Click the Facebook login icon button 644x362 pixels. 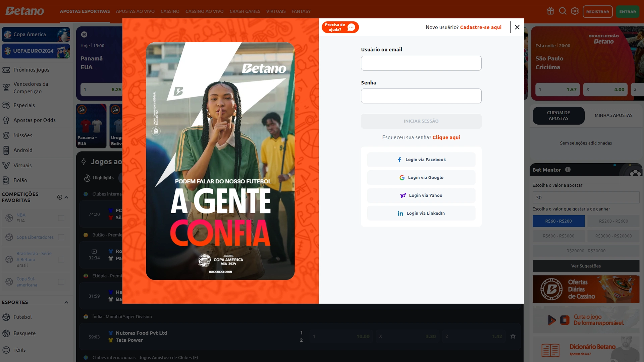(x=421, y=160)
